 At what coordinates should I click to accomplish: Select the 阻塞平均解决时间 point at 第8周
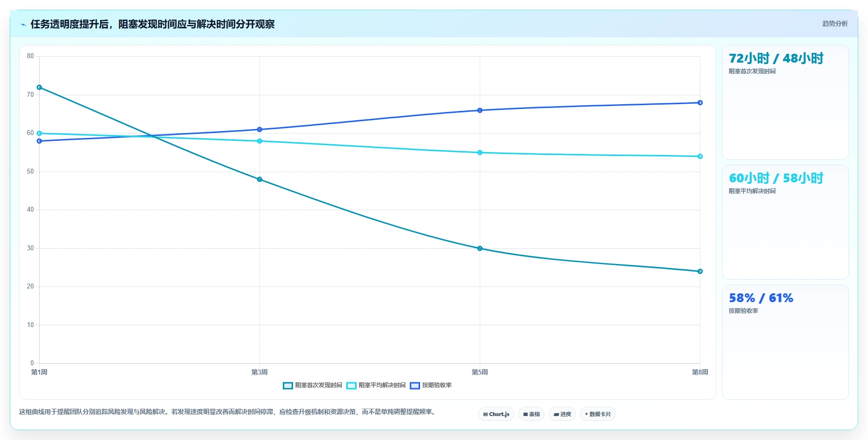click(700, 156)
